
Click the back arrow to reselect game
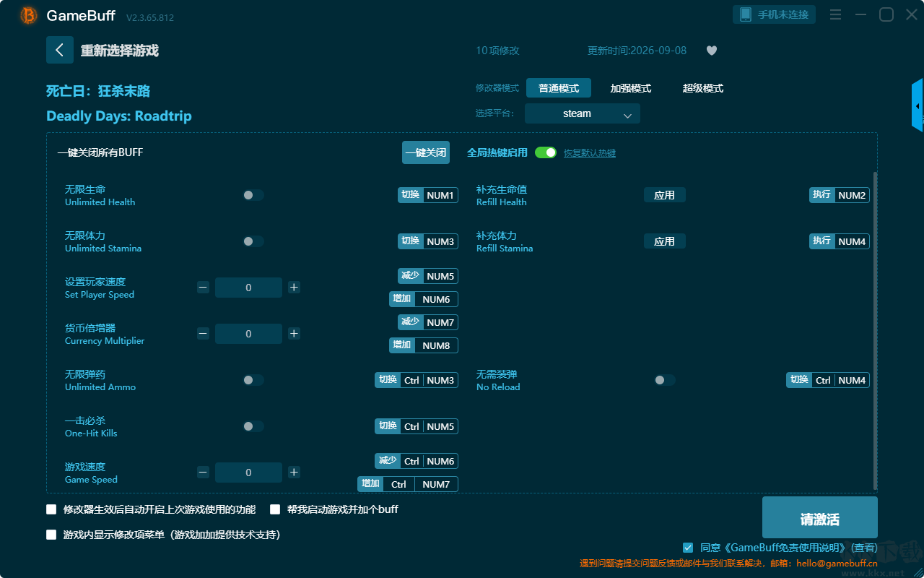point(60,50)
